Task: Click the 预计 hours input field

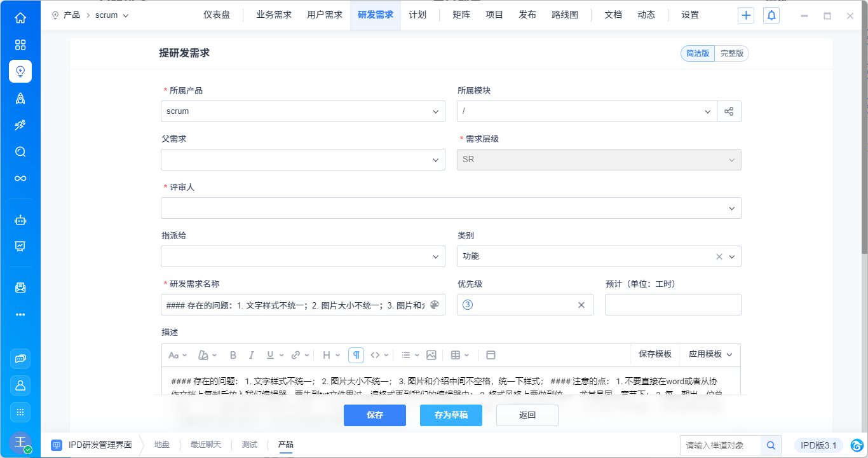Action: tap(672, 305)
